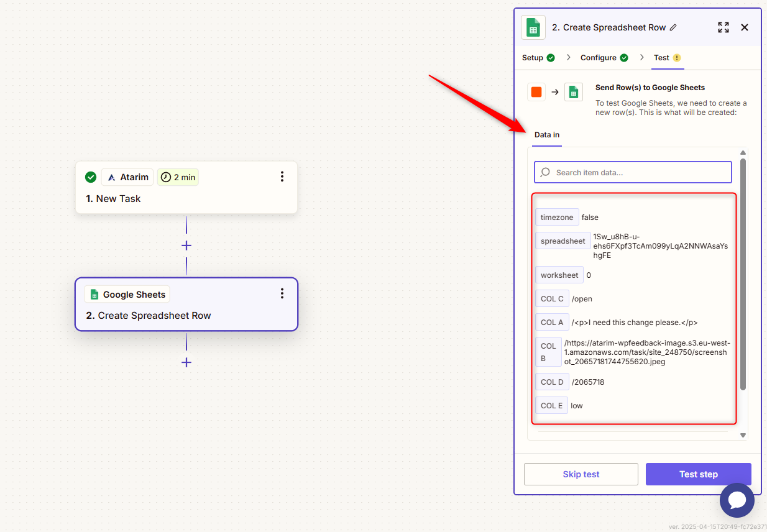
Task: Click the 2 min polling interval badge
Action: (x=178, y=177)
